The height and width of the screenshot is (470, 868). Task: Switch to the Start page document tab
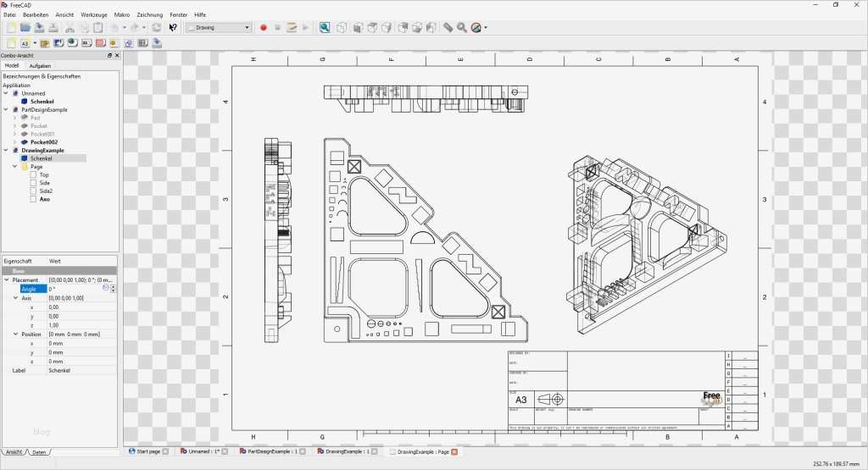(x=147, y=452)
